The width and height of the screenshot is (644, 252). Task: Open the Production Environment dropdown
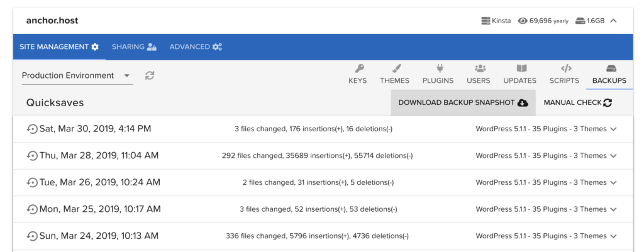(x=77, y=75)
